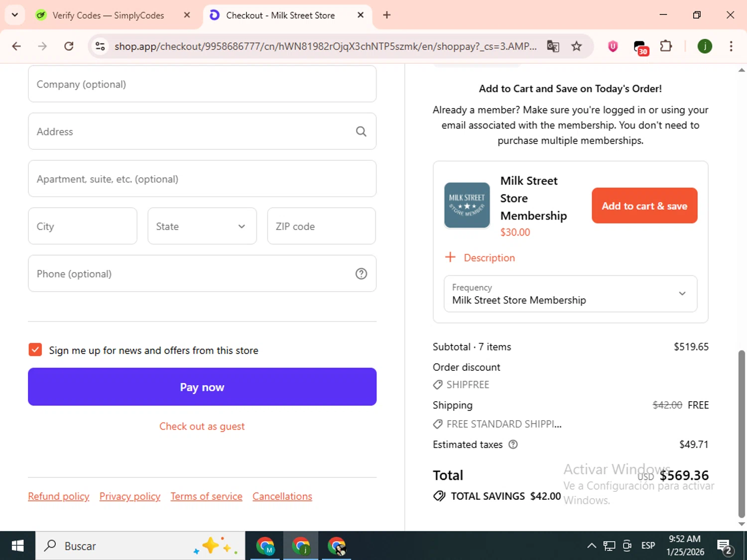Click the TOTAL SAVINGS tag icon

(439, 496)
